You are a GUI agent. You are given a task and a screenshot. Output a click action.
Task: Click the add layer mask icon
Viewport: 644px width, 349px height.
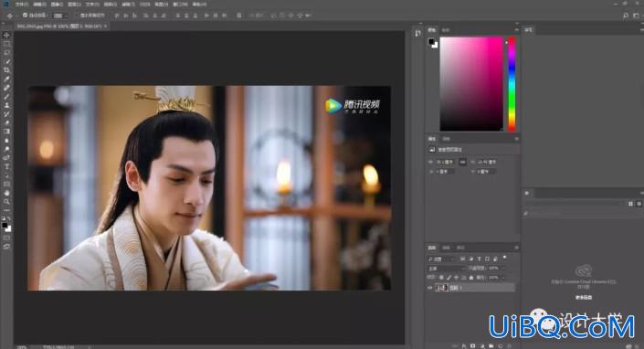point(473,346)
